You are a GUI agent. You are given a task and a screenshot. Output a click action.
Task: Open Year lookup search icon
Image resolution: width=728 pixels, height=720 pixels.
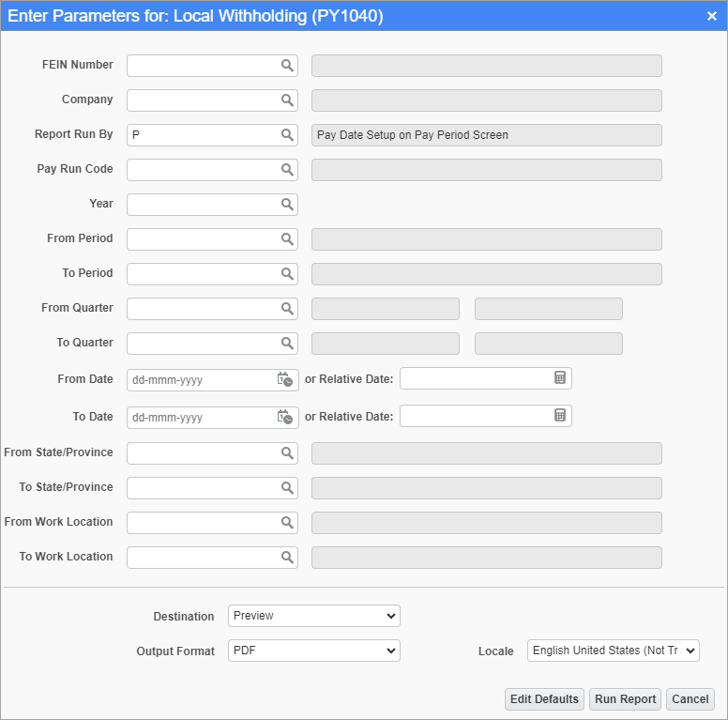tap(287, 205)
